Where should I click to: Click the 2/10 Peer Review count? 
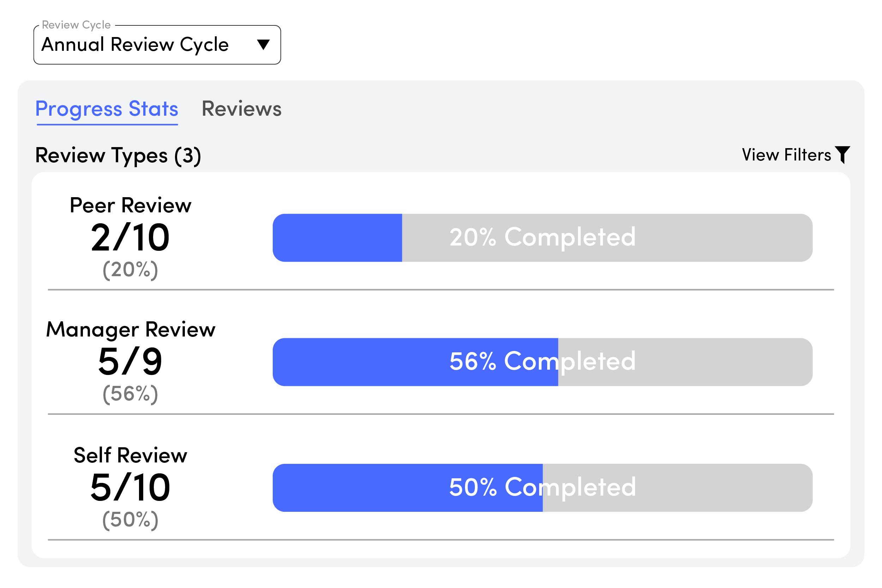click(131, 238)
